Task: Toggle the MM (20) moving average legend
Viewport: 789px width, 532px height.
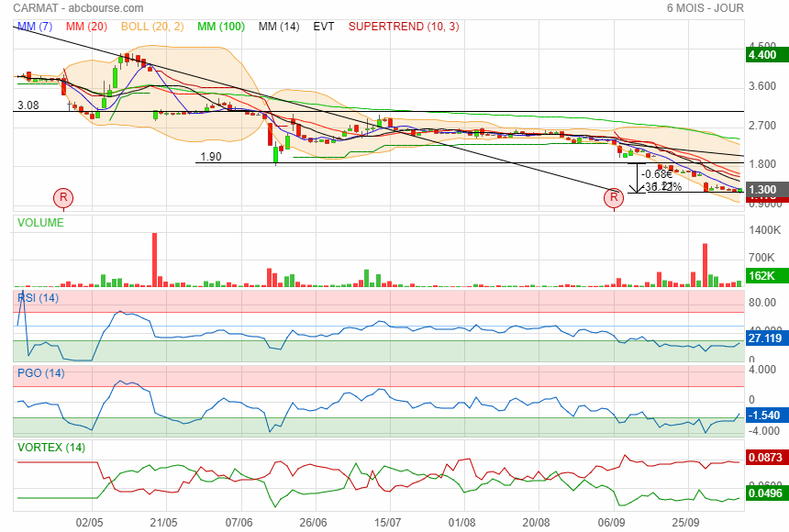Action: [88, 27]
